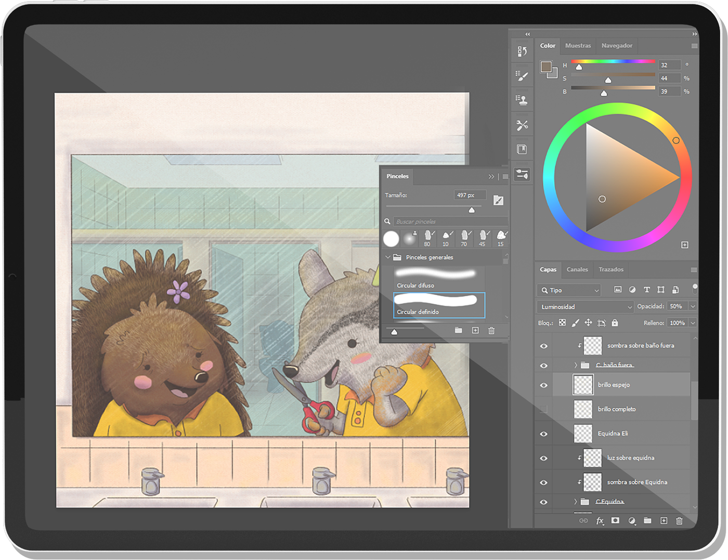Lock all with the padlock icon
Screen dimensions: 728x560
615,323
